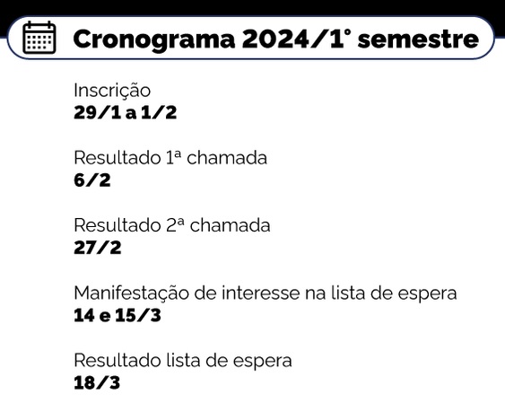Click the date range 29/1 a 1/2
Viewport: 505px width, 420px height.
click(x=126, y=113)
